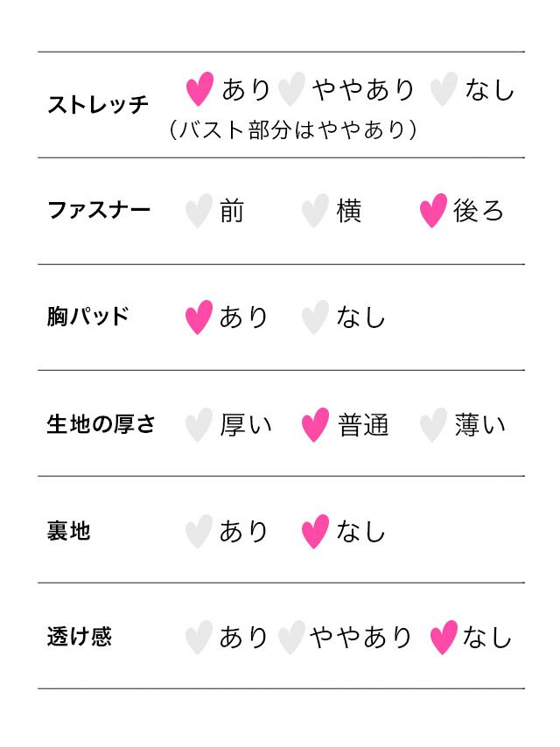Click the gray heart beside ストレッチ ややあり

291,88
